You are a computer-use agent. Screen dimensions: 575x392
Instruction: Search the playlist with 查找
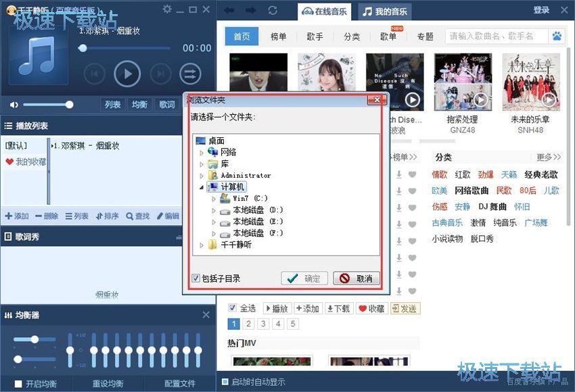[137, 216]
